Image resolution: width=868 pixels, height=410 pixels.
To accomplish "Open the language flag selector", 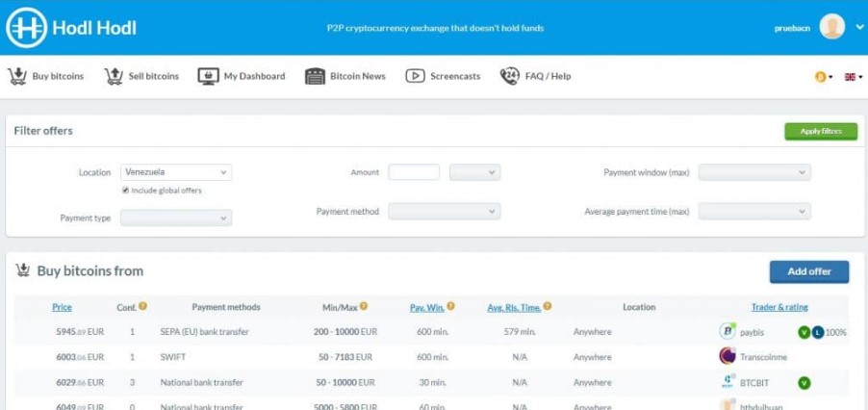I will (x=853, y=77).
